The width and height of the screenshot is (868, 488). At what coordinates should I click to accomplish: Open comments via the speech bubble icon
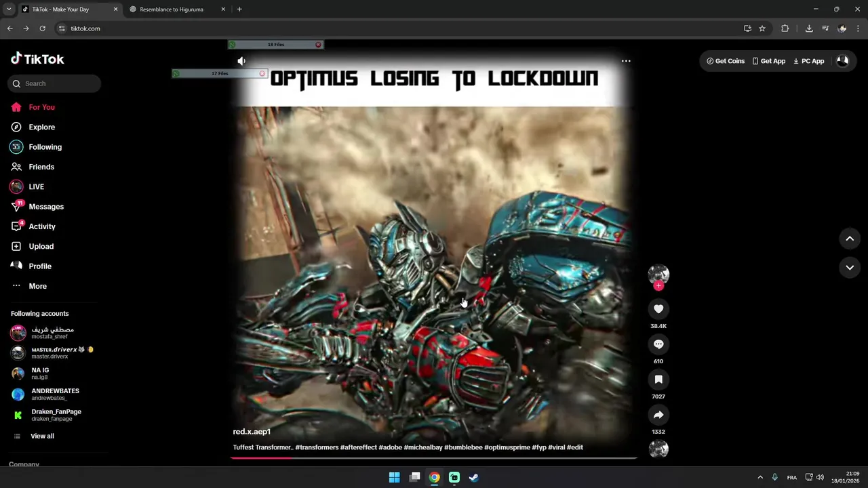[x=658, y=344]
